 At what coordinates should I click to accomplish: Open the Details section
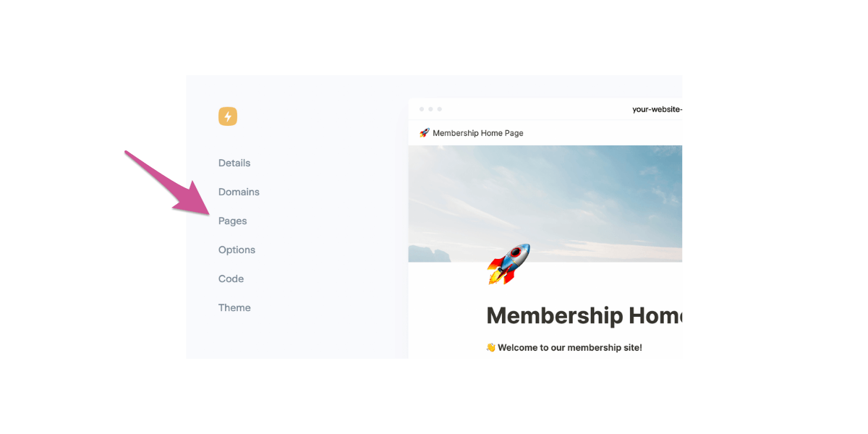pyautogui.click(x=234, y=163)
